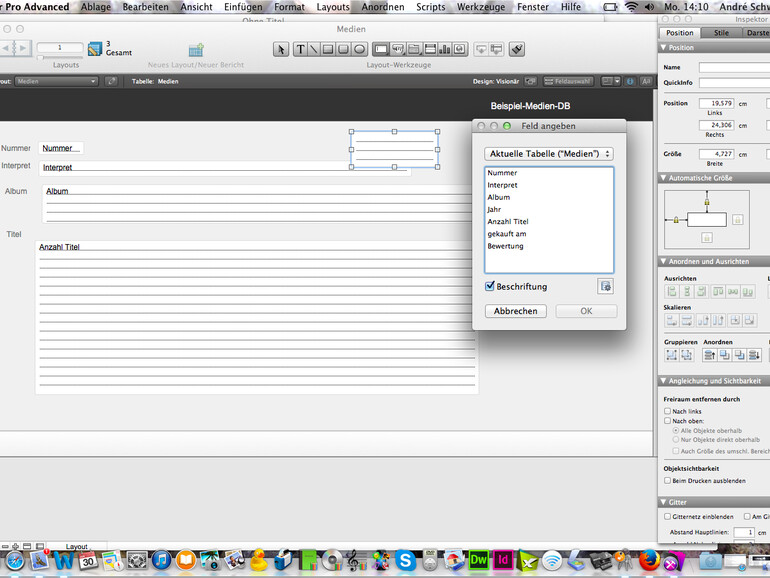Switch to the Stile tab
This screenshot has width=770, height=578.
click(x=721, y=33)
